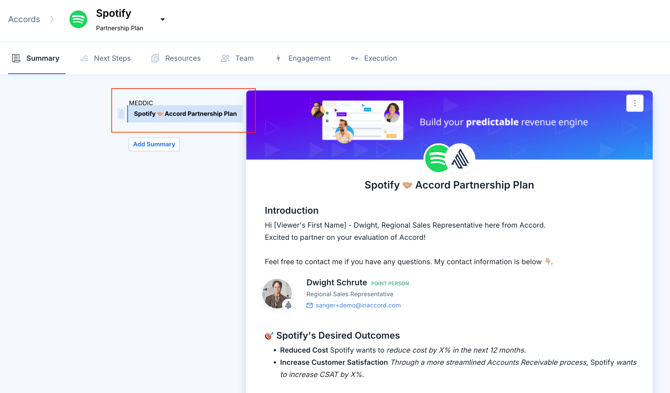Select Spotify Accord Partnership Plan summary item
The height and width of the screenshot is (393, 670).
(x=185, y=114)
